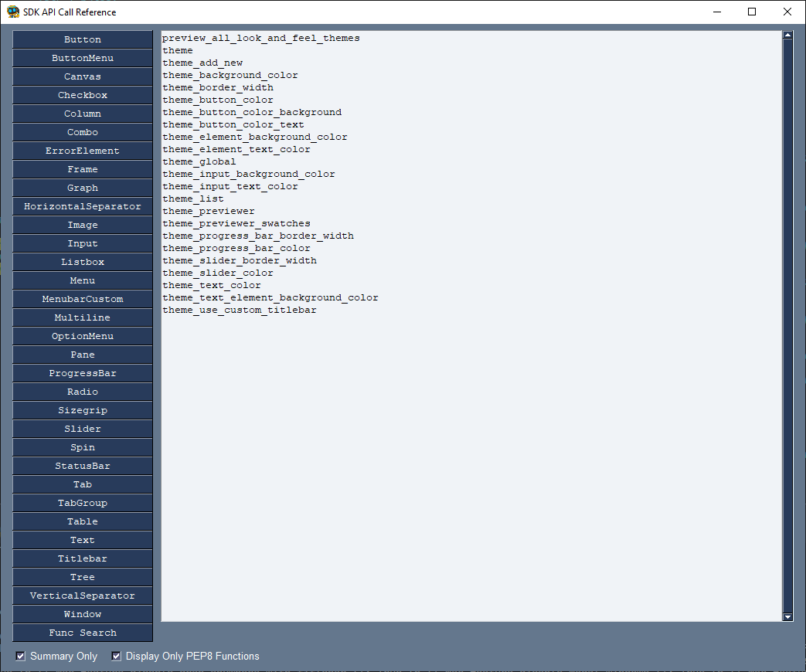The height and width of the screenshot is (672, 806).
Task: Show Slider API functions
Action: click(82, 428)
